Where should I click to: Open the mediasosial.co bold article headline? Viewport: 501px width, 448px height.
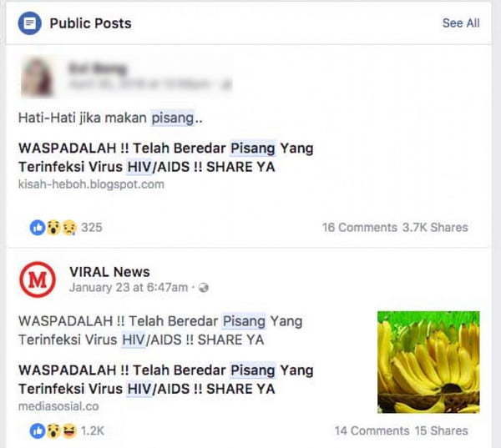click(166, 380)
